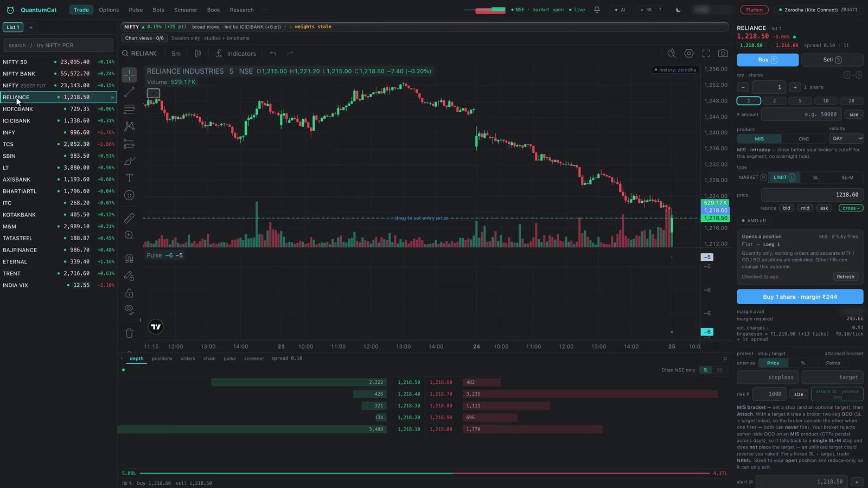Open quick search lightning icon
This screenshot has height=488, width=868.
672,53
